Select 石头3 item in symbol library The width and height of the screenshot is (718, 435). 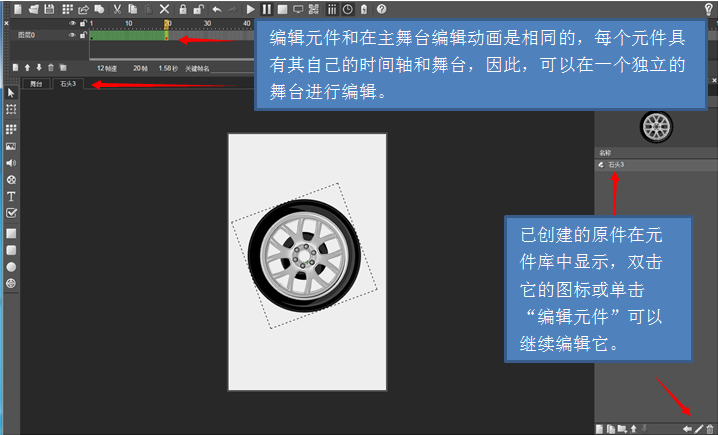[x=656, y=165]
